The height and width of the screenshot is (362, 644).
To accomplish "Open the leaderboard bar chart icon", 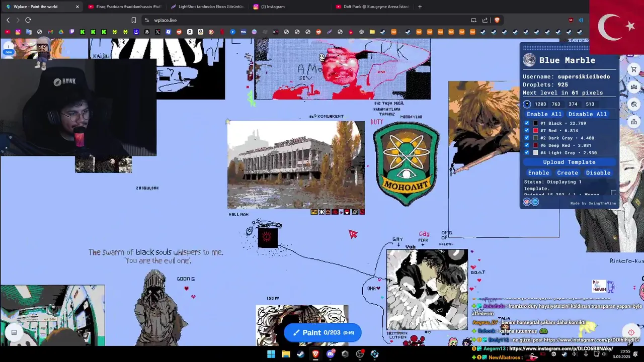I will (634, 121).
